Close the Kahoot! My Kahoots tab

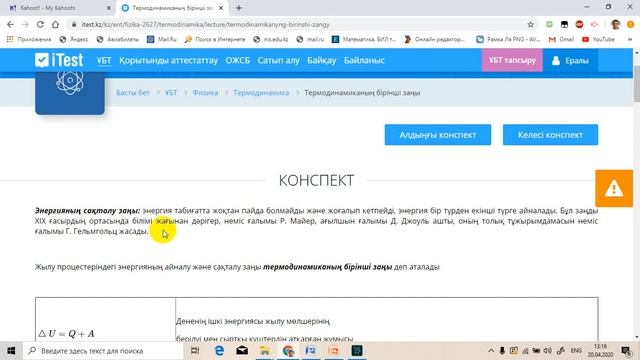point(109,8)
